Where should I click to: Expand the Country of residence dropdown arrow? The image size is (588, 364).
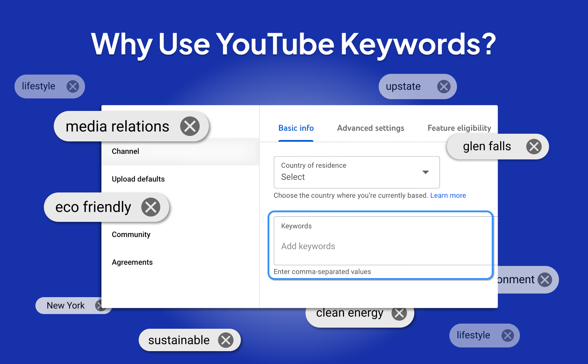[426, 172]
